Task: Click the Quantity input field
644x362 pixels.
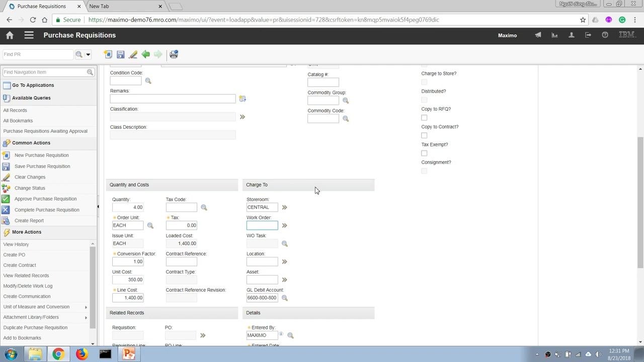Action: pyautogui.click(x=128, y=207)
